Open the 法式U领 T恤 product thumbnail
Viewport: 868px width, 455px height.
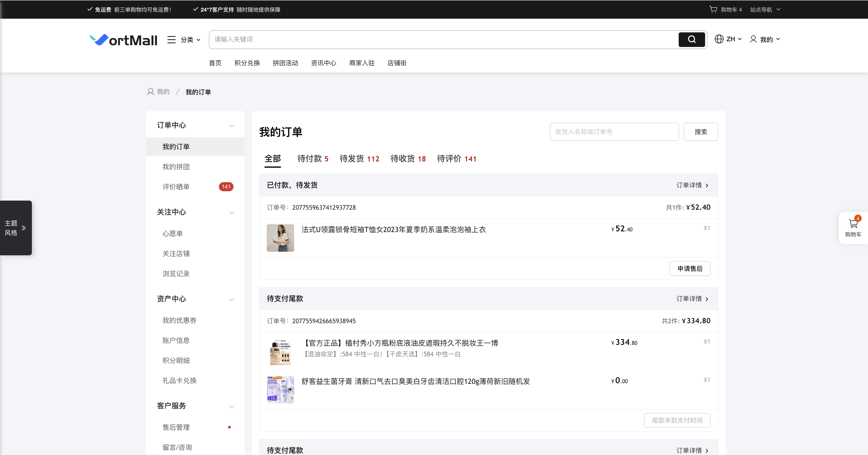click(x=280, y=238)
